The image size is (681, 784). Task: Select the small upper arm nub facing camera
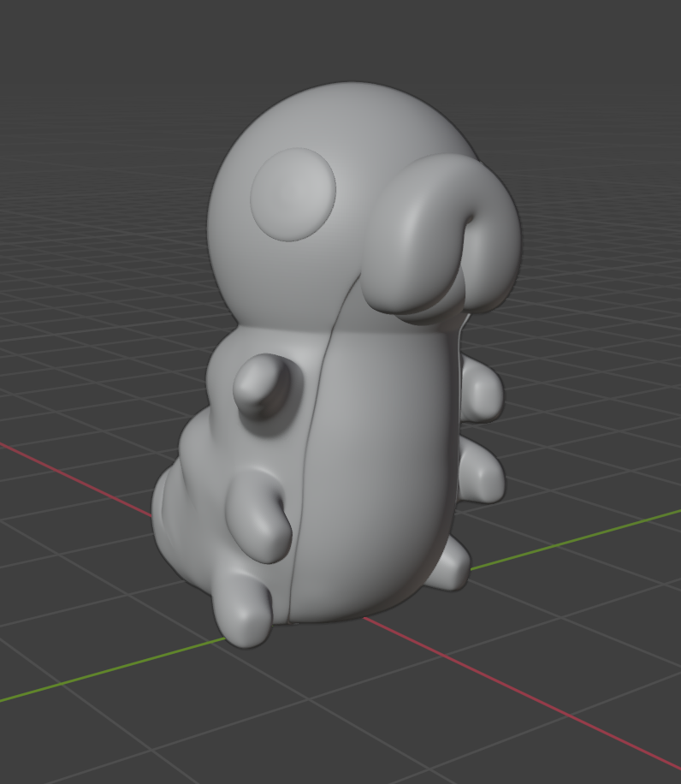click(x=262, y=385)
